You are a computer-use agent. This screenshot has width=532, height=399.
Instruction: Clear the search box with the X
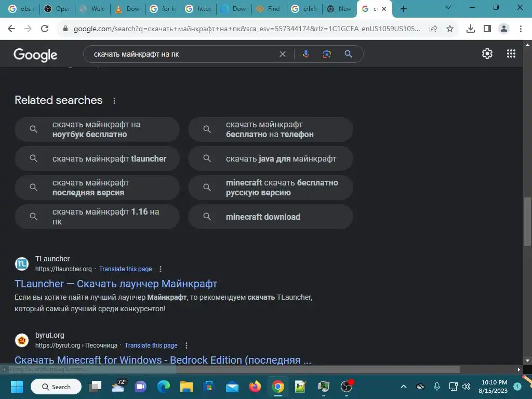coord(282,54)
